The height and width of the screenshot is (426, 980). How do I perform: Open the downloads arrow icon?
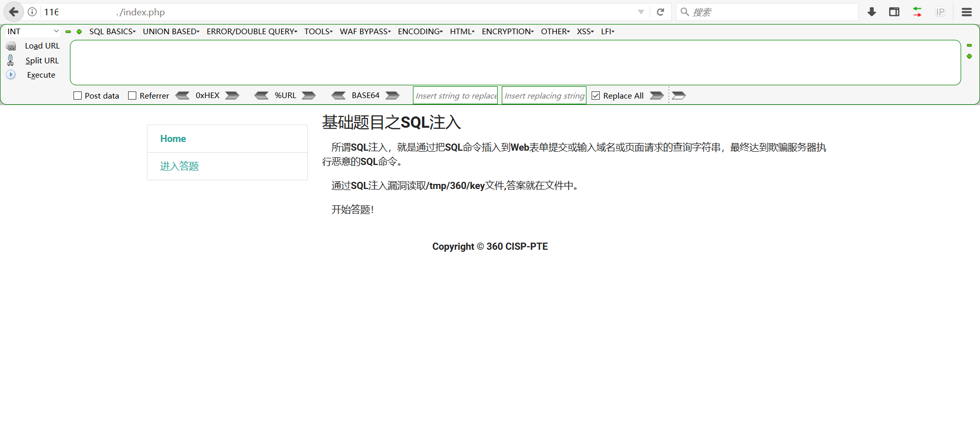tap(872, 12)
